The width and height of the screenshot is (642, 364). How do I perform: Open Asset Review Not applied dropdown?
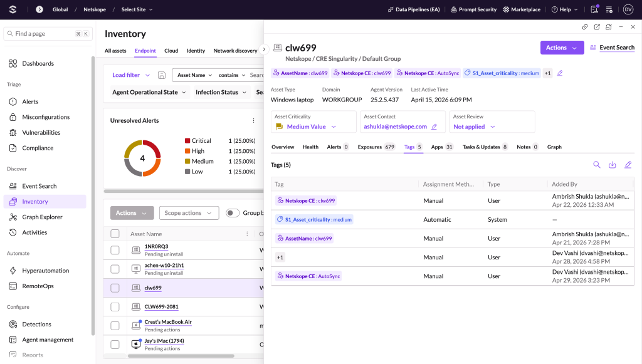tap(474, 127)
